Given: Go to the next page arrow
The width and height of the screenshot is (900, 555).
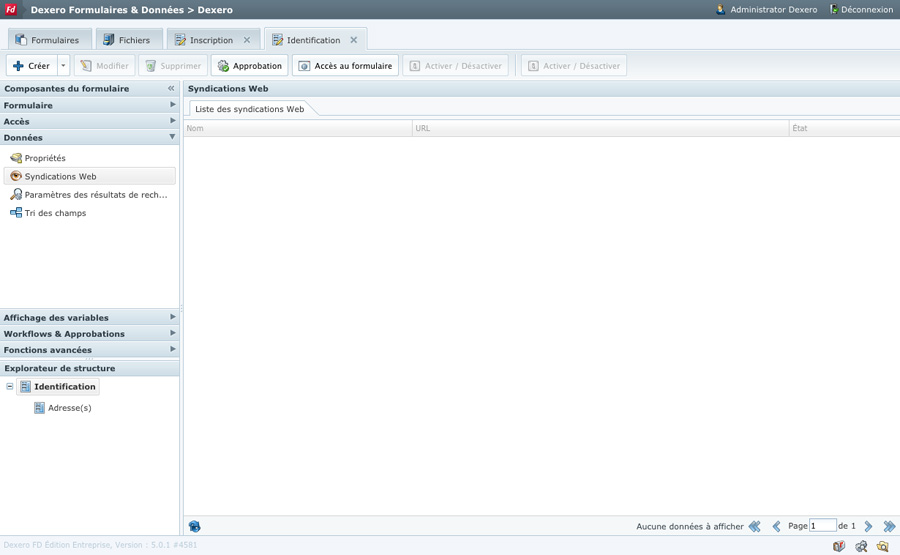Looking at the screenshot, I should coord(868,526).
